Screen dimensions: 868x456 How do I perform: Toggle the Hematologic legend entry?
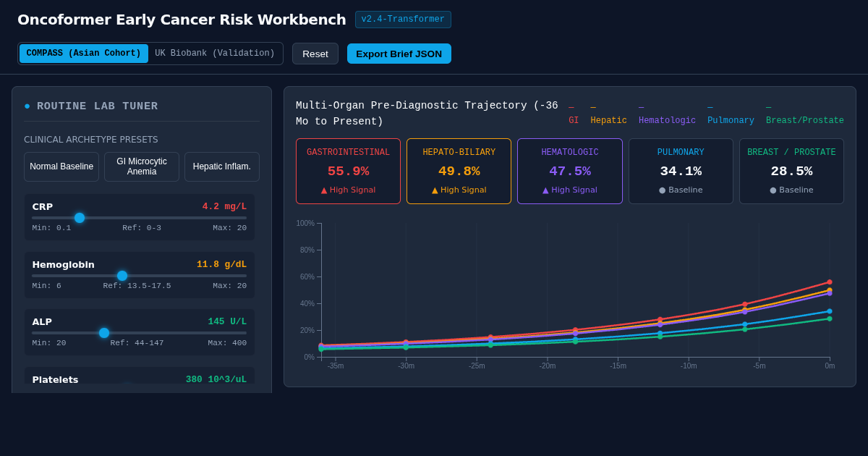[x=667, y=114]
